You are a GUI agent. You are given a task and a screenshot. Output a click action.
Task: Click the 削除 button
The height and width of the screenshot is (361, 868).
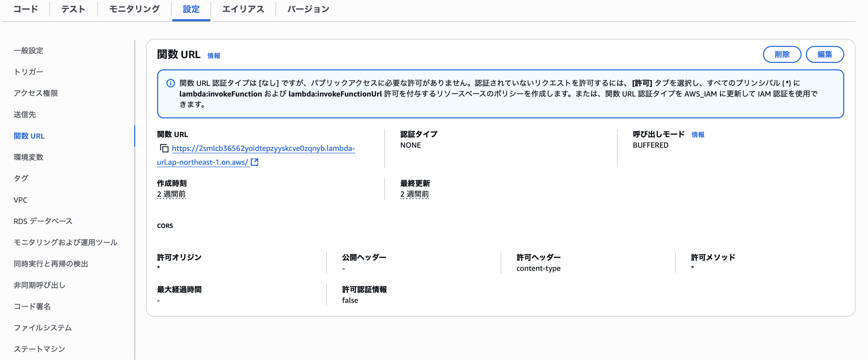[782, 54]
